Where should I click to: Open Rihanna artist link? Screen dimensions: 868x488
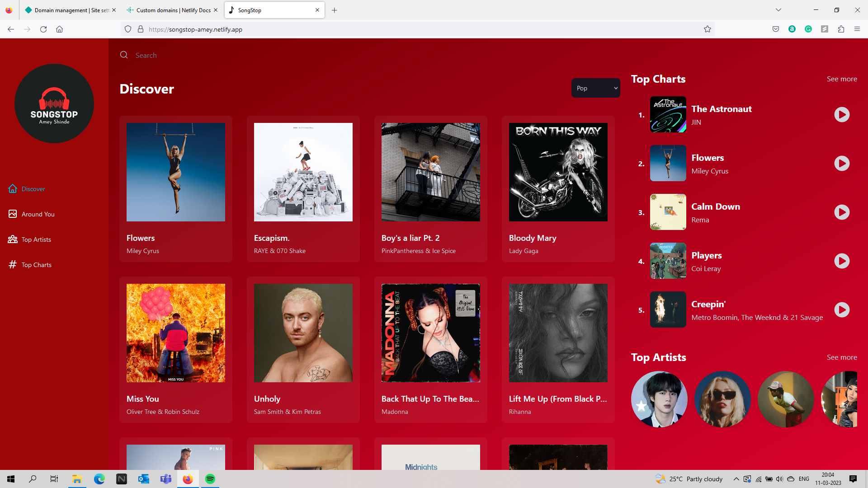click(x=520, y=412)
